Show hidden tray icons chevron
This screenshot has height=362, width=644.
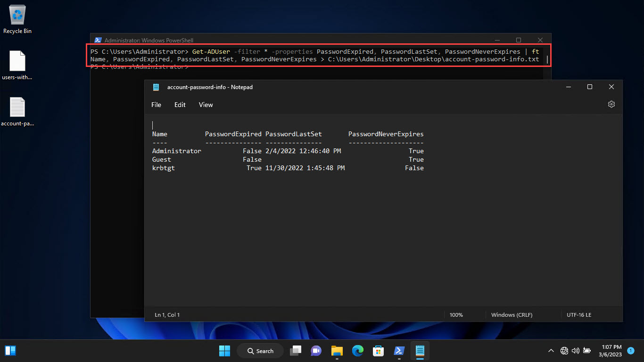coord(551,351)
